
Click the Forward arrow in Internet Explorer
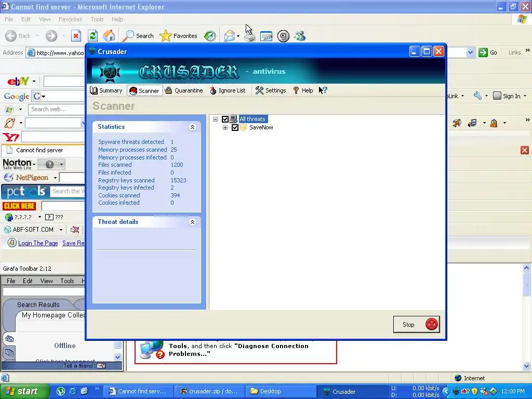point(51,36)
